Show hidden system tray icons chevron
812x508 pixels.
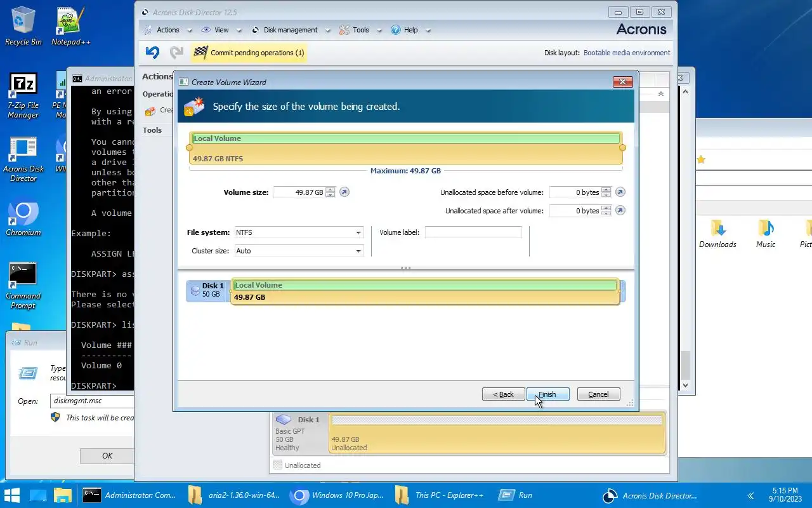(x=750, y=495)
